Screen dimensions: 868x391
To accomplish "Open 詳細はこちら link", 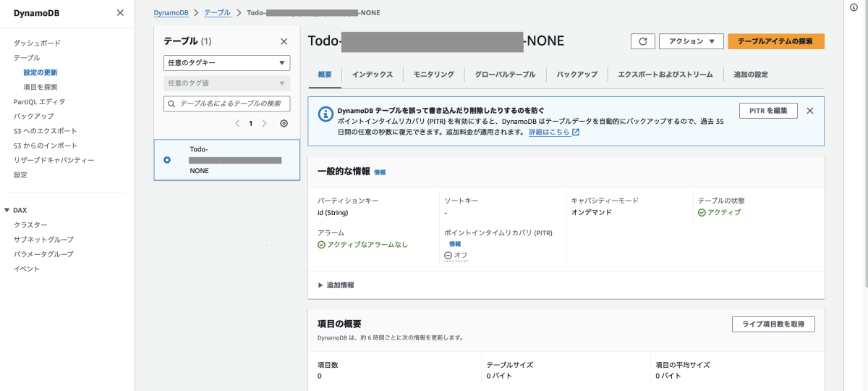I will click(549, 133).
